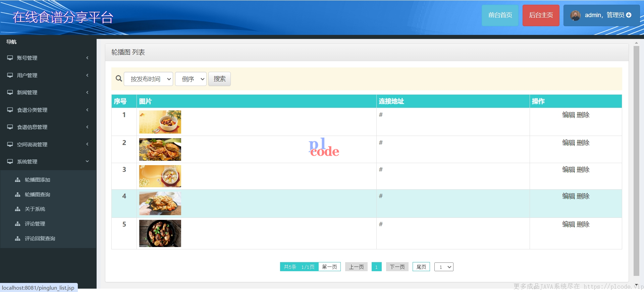644x292 pixels.
Task: Click the row 2 crab dish thumbnail
Action: (x=160, y=149)
